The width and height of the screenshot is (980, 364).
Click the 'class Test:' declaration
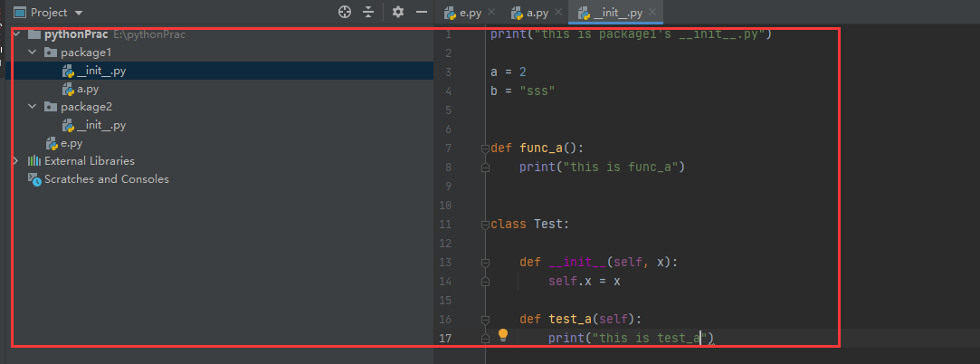pyautogui.click(x=530, y=224)
